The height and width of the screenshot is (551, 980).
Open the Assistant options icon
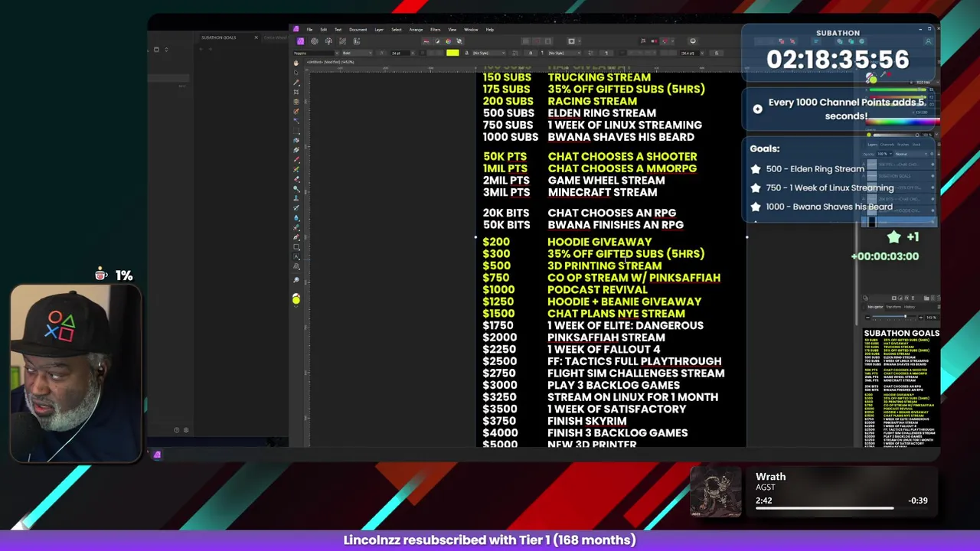click(693, 41)
